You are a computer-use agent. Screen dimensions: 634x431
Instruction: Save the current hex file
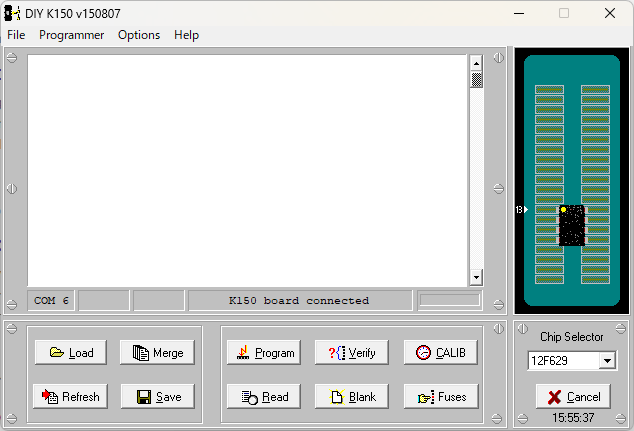(158, 396)
